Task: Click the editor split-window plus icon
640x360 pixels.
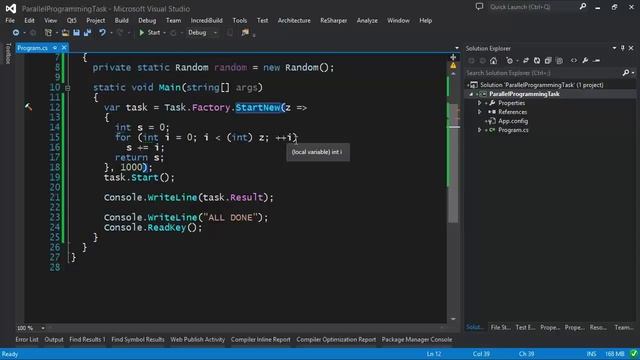Action: click(x=453, y=57)
